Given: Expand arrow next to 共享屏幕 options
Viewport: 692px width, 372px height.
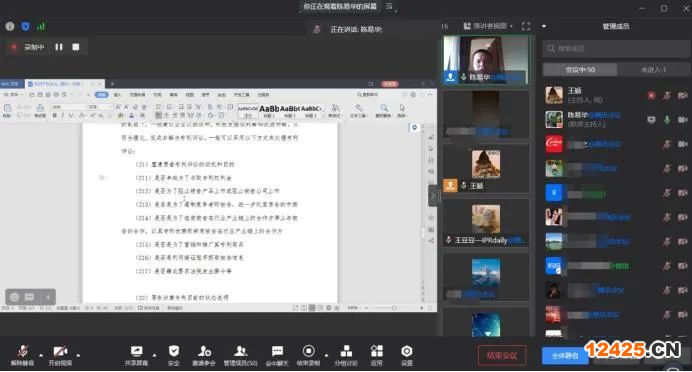Looking at the screenshot, I should point(154,355).
